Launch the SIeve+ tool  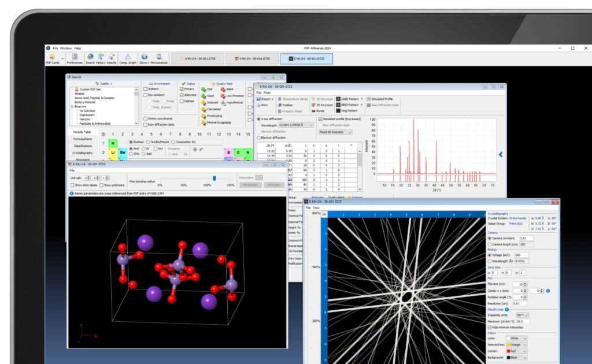pos(143,58)
